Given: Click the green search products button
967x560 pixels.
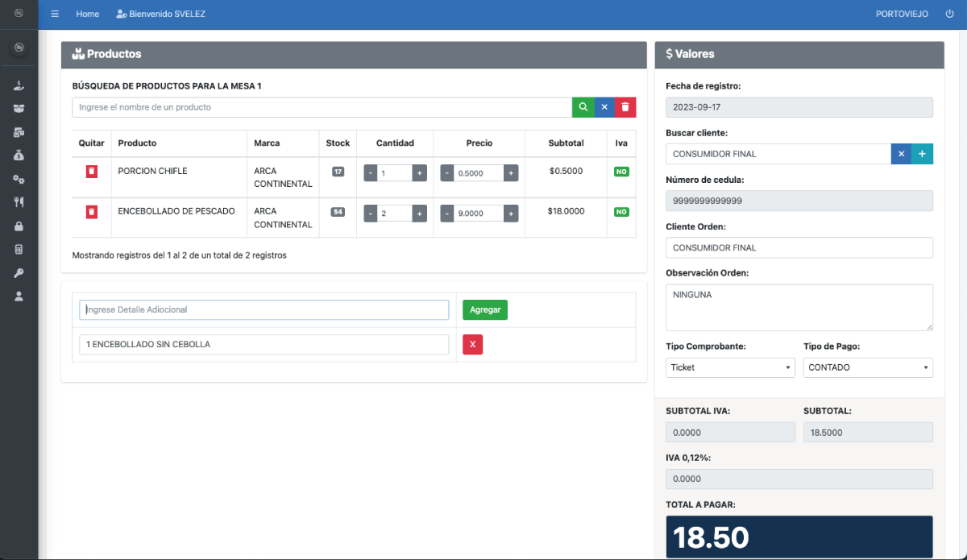Looking at the screenshot, I should 583,107.
